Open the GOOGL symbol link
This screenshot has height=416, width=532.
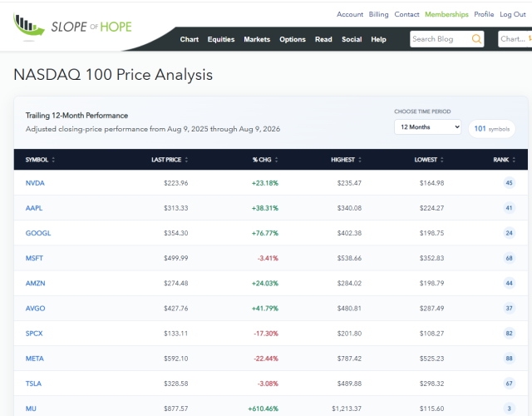(x=38, y=233)
